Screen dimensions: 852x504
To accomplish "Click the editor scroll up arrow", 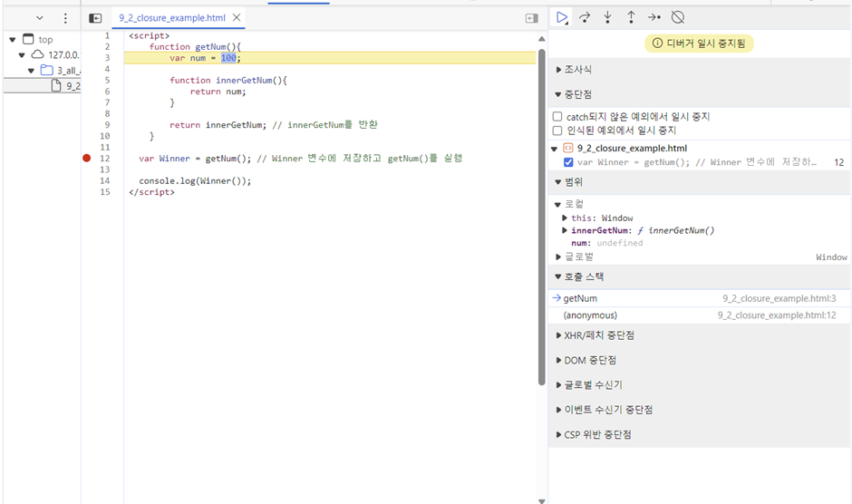I will [x=541, y=39].
